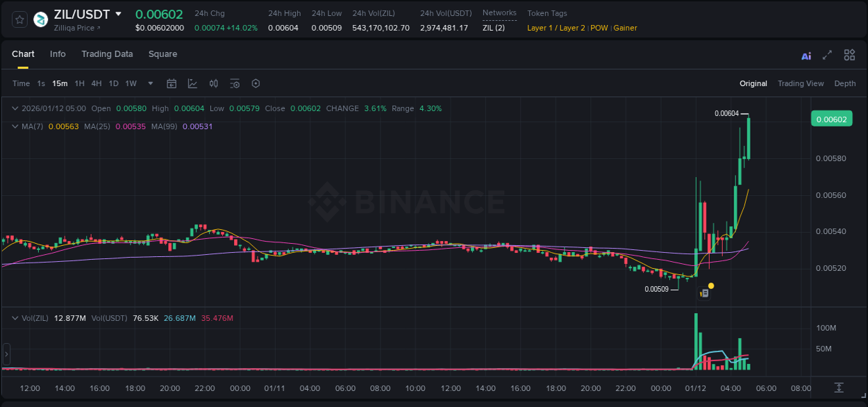Image resolution: width=868 pixels, height=407 pixels.
Task: Collapse the Vol(ZIL) indicator legend chevron
Action: [x=15, y=318]
